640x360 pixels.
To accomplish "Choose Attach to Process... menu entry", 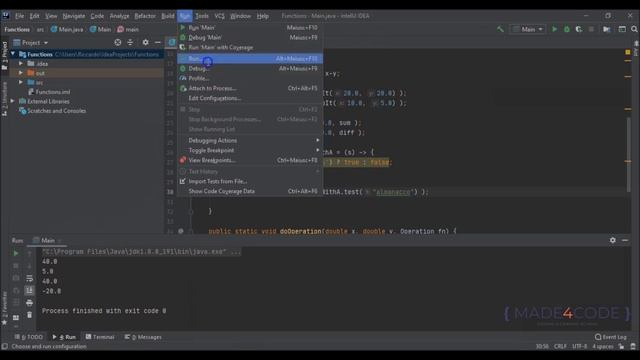I will [250, 88].
